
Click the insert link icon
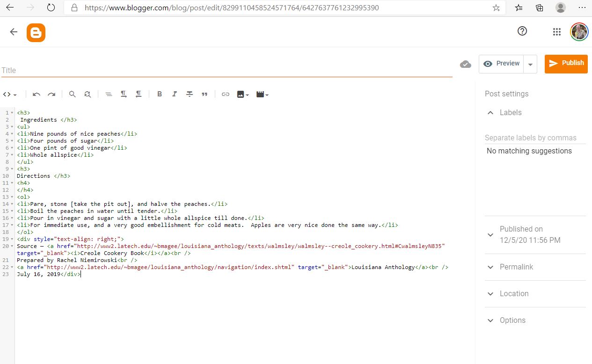click(226, 95)
